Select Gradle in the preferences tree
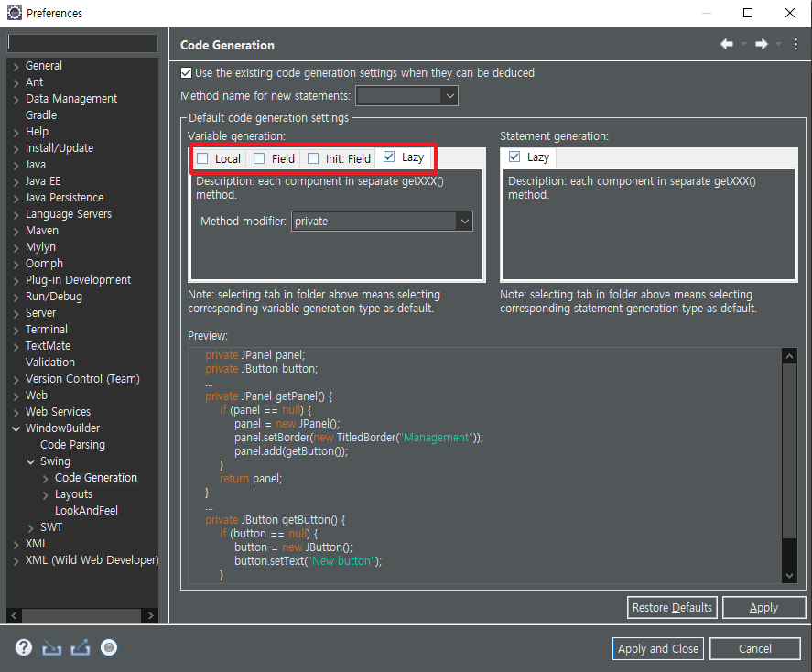Screen dimensions: 812x672 [41, 115]
